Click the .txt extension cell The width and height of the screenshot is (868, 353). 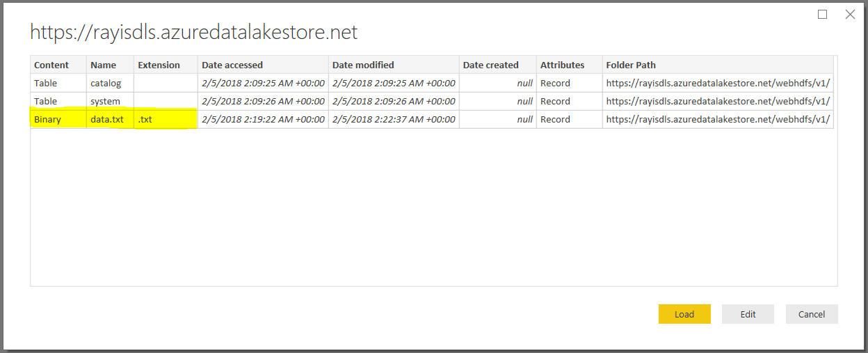click(145, 119)
